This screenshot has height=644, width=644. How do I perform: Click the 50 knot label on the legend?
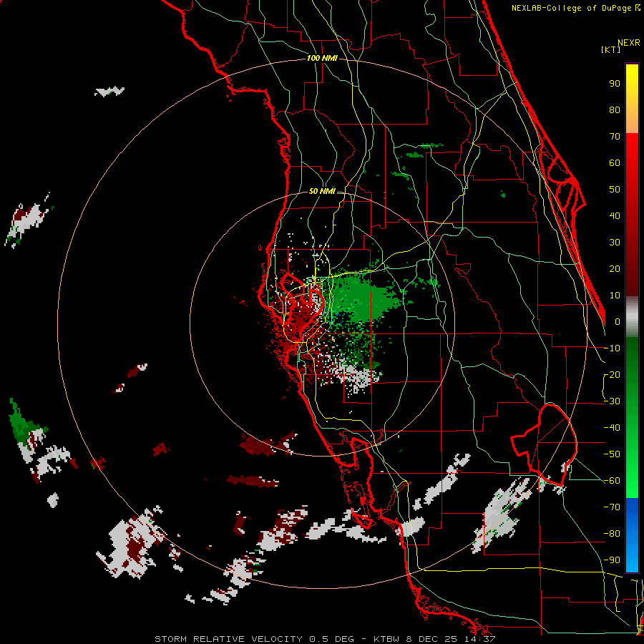pos(615,190)
